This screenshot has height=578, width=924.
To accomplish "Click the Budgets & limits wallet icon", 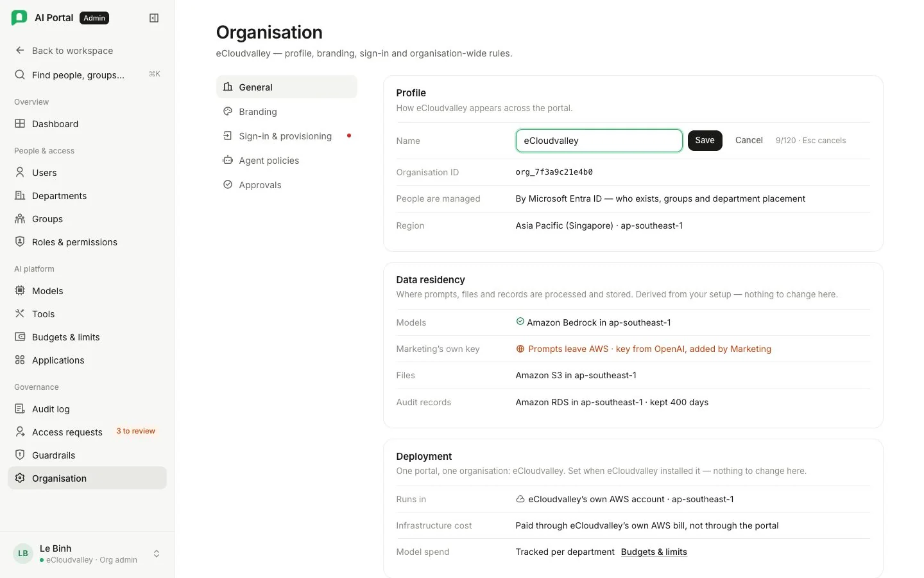I will [x=20, y=337].
